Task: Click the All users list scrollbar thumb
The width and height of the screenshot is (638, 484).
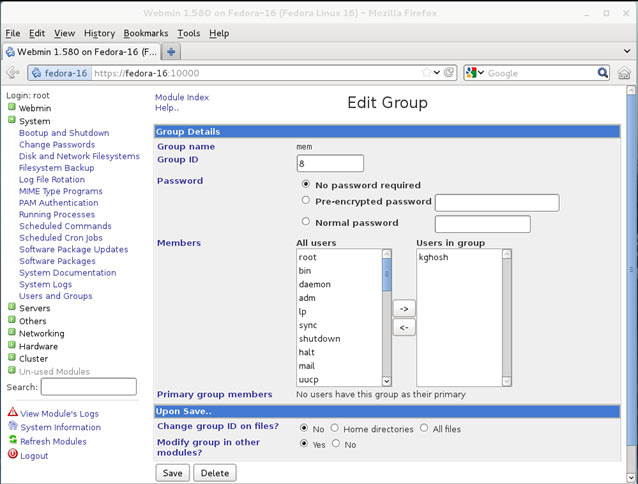Action: (x=387, y=275)
